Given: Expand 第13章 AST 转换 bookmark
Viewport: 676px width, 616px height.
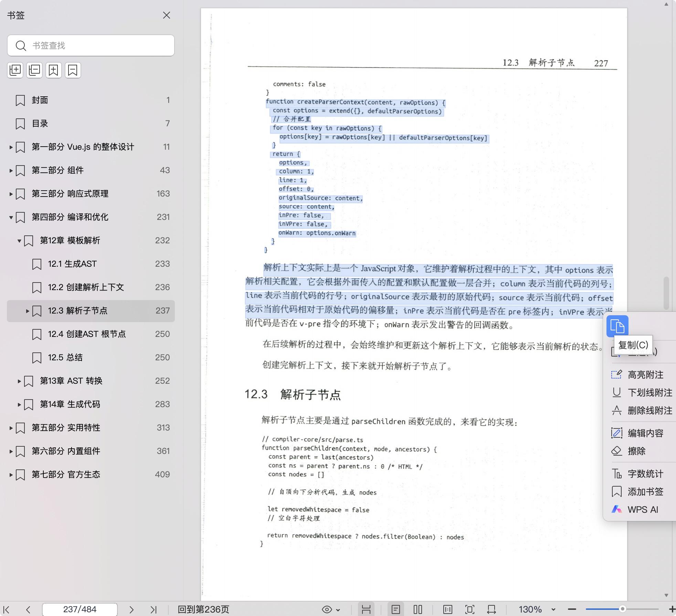Looking at the screenshot, I should 19,381.
